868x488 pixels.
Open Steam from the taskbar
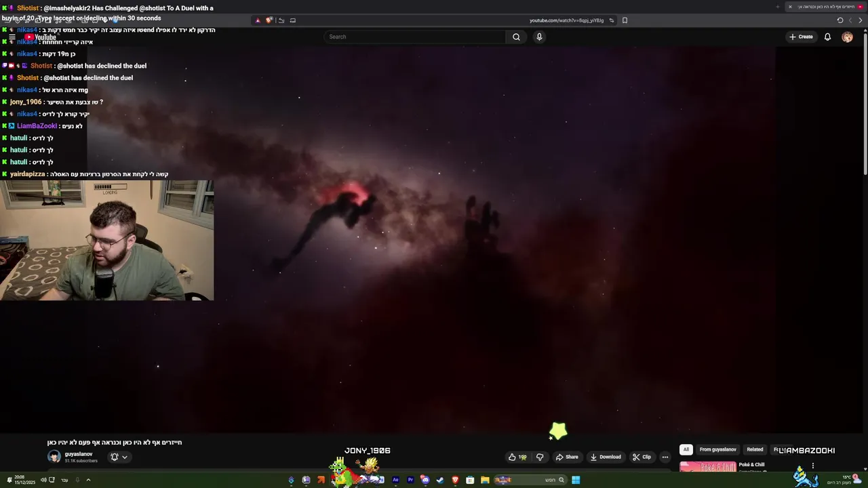tap(440, 480)
